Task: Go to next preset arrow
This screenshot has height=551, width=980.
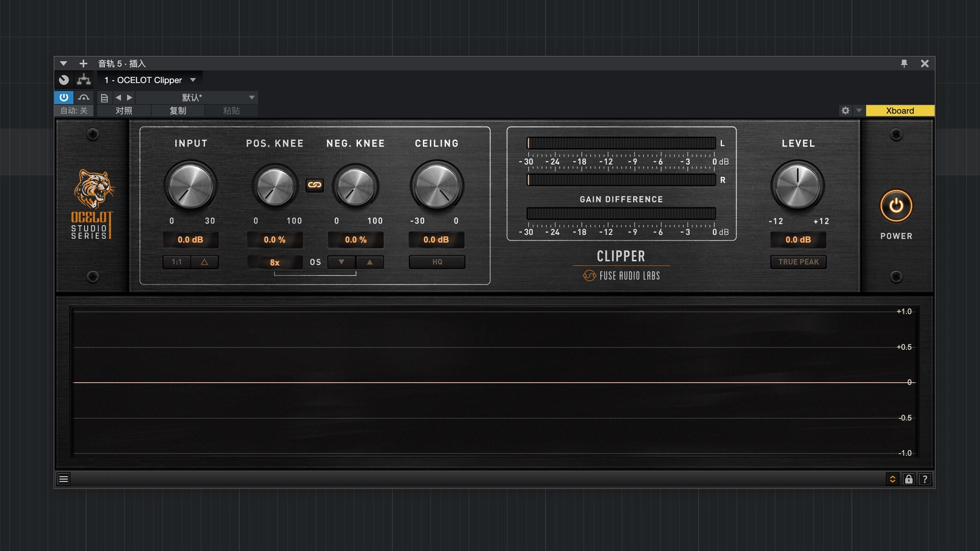Action: coord(130,97)
